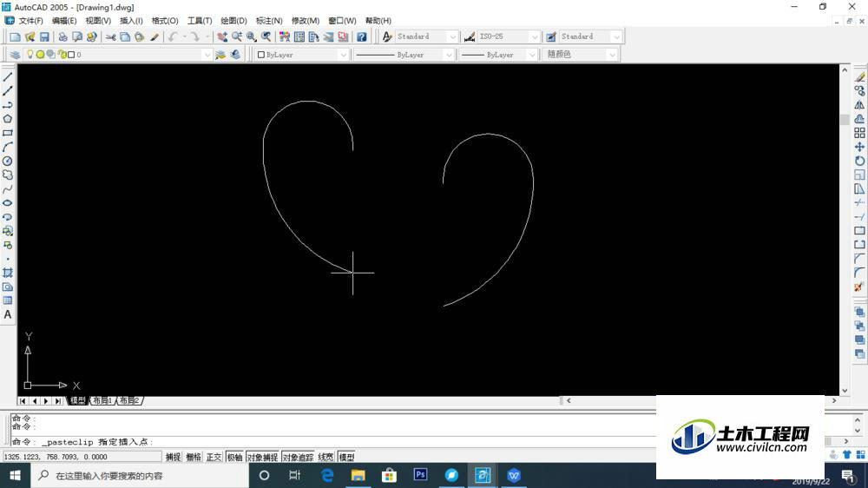Screen dimensions: 868x488
Task: Switch to the 布局1 layout tab
Action: [x=102, y=400]
